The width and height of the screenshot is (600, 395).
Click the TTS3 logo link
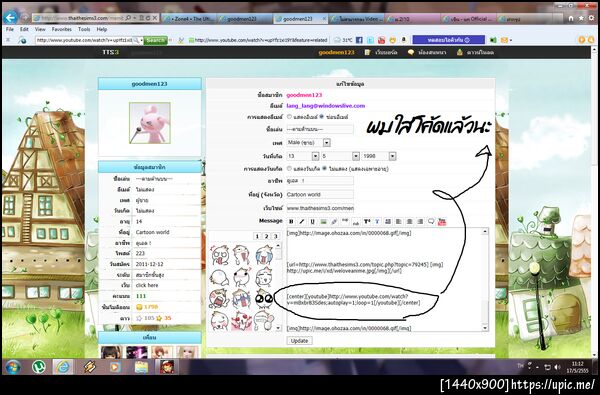[x=110, y=52]
